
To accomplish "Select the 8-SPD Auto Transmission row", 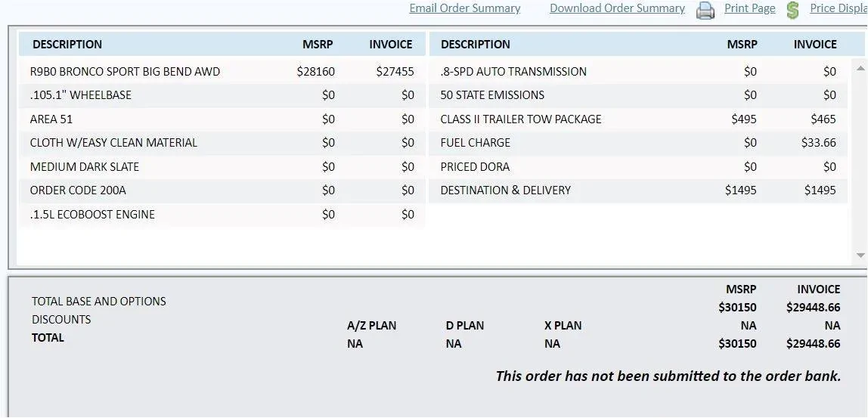I will coord(513,72).
